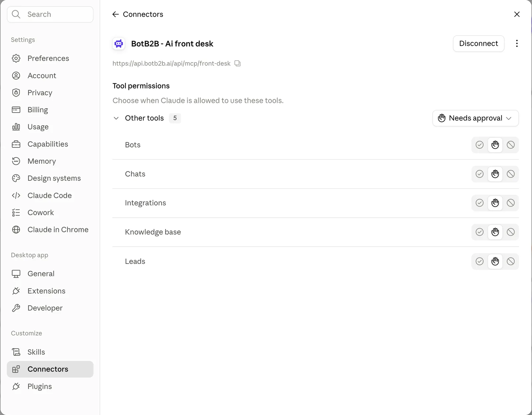Open Claude in Chrome settings
The image size is (532, 415).
click(50, 230)
